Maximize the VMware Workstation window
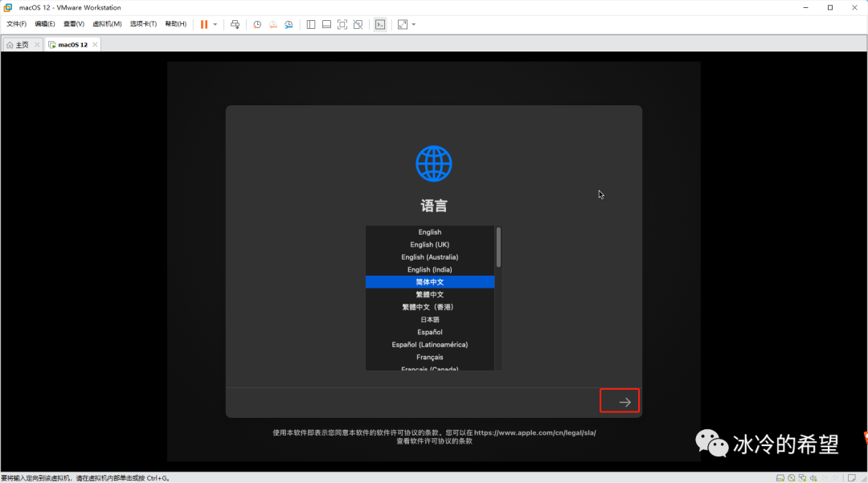This screenshot has height=483, width=868. (x=829, y=8)
